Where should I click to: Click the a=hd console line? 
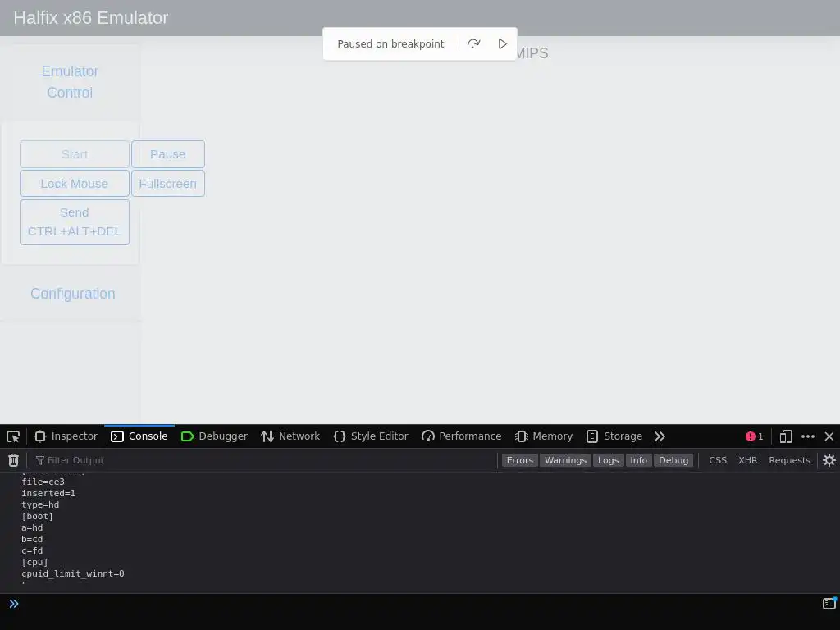(32, 527)
